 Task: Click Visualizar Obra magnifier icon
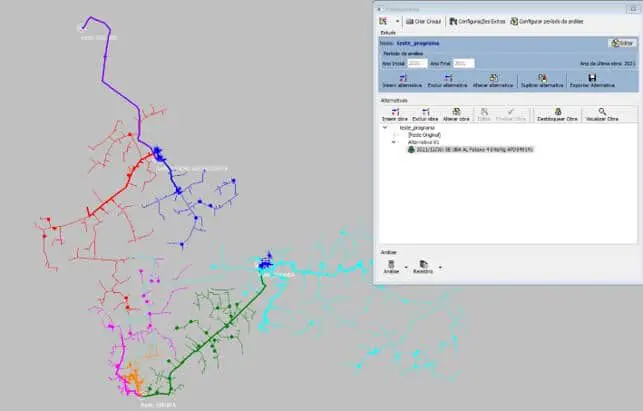pyautogui.click(x=602, y=114)
